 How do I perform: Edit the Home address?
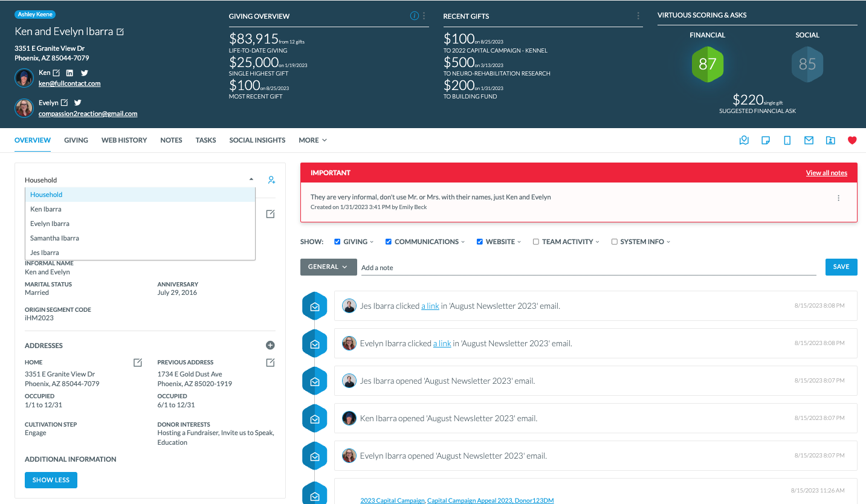pos(138,362)
